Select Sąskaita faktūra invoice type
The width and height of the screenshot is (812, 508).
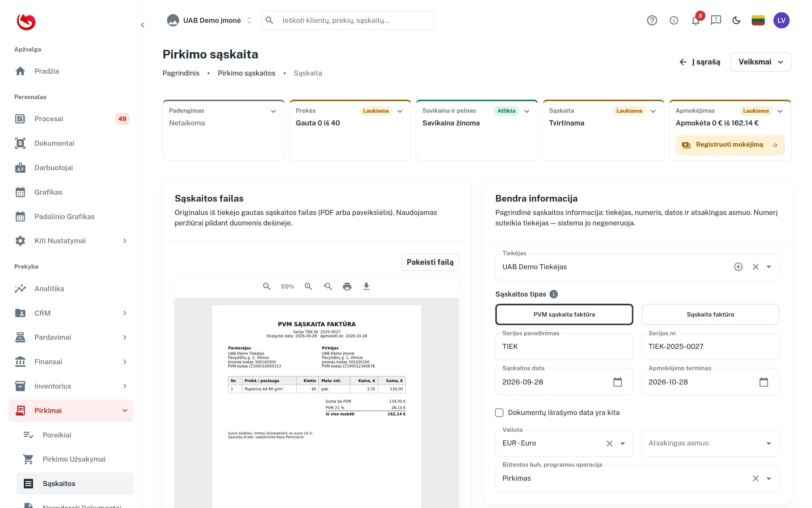coord(710,314)
